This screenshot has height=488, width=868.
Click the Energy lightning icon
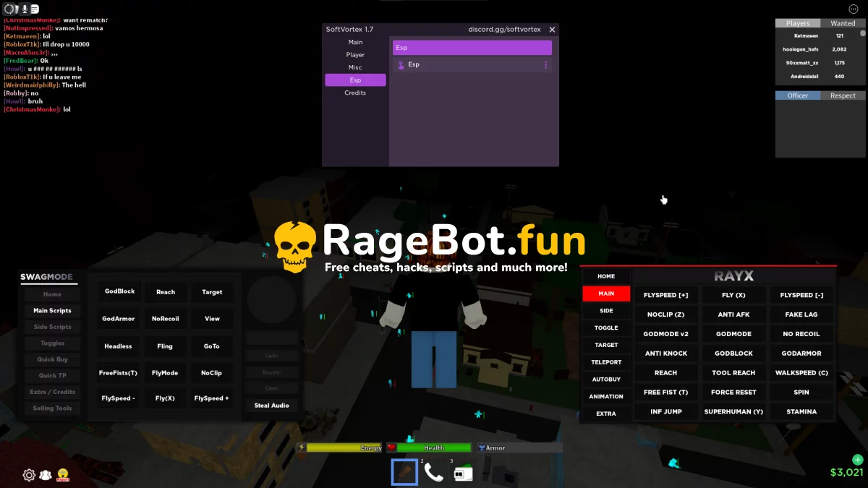[x=302, y=448]
